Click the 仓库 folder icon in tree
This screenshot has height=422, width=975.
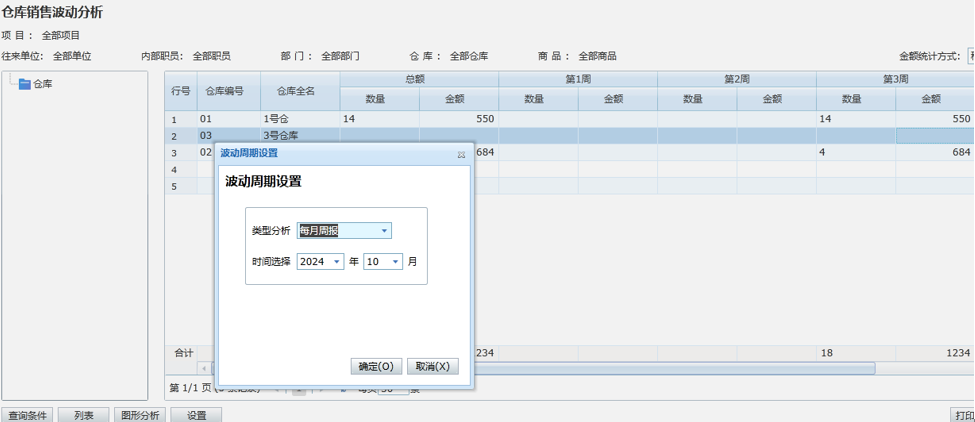[25, 84]
